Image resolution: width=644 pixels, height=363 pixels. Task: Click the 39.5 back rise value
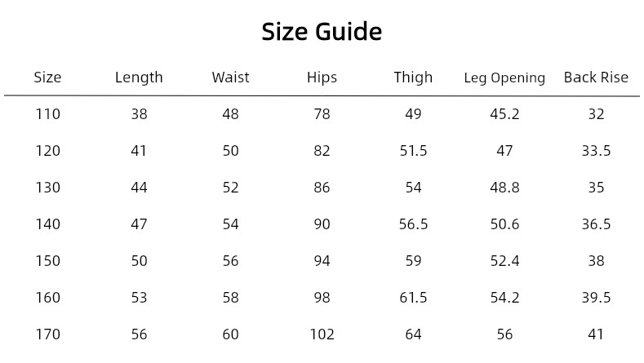pyautogui.click(x=596, y=298)
